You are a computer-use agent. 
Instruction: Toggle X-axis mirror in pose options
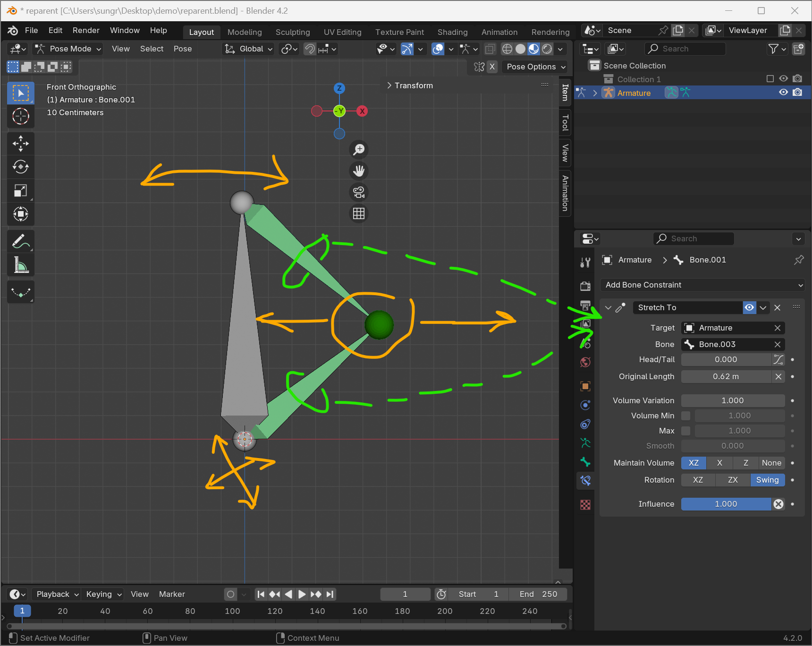click(x=492, y=67)
